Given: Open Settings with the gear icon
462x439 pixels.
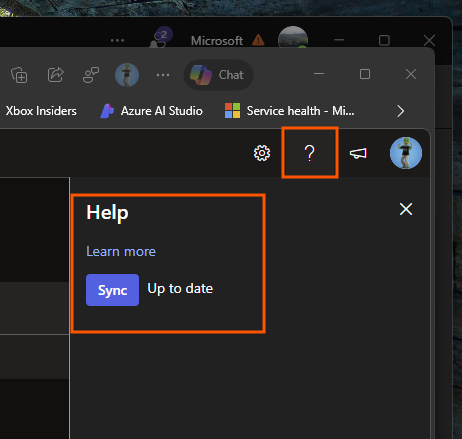Looking at the screenshot, I should click(x=262, y=153).
